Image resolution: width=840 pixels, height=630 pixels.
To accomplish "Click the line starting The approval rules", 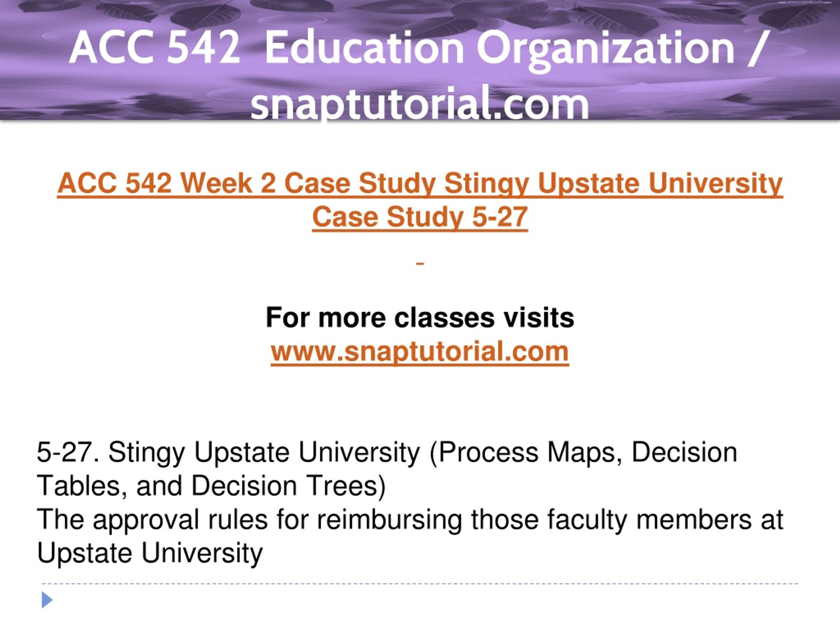I will pos(410,519).
